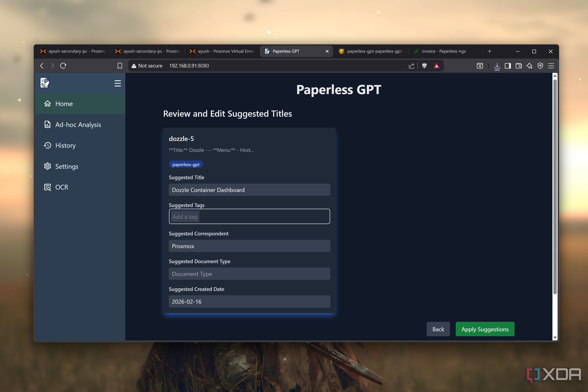
Task: Open the VPN shield icon
Action: pyautogui.click(x=540, y=66)
